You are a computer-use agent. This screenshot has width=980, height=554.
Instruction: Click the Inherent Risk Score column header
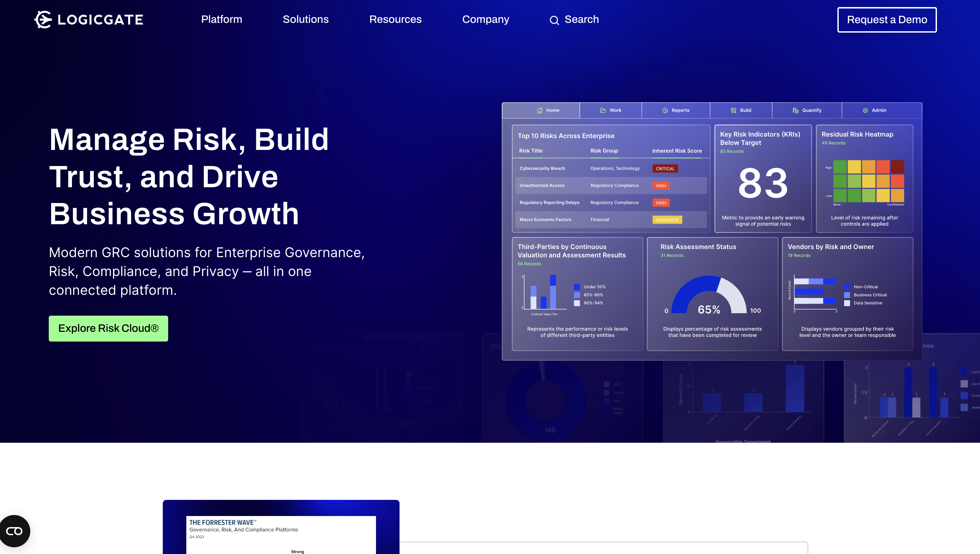pos(677,151)
